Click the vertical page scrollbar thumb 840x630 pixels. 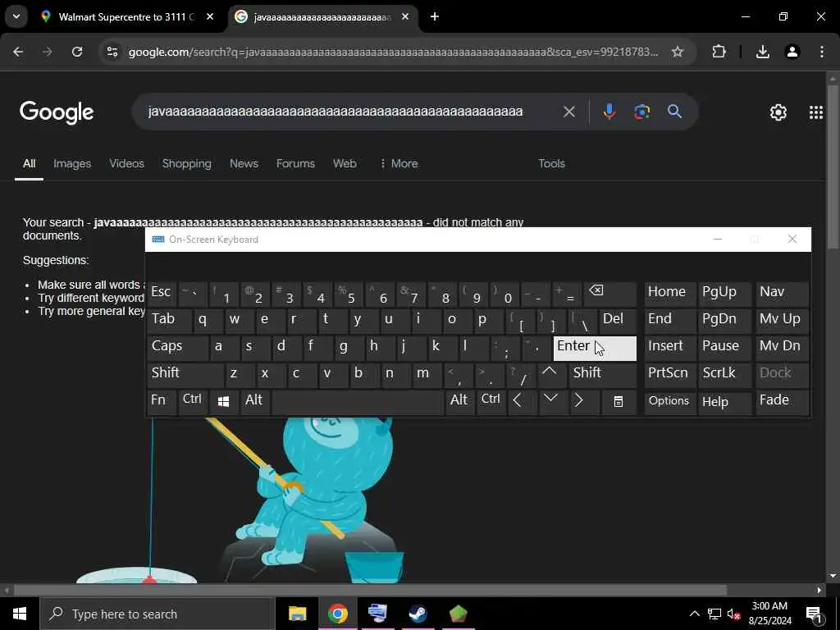(x=833, y=166)
